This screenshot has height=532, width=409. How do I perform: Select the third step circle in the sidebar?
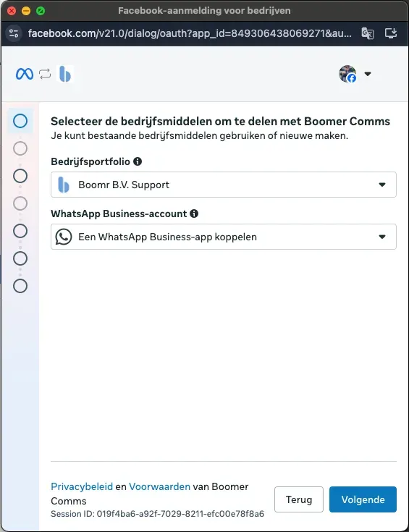click(x=20, y=176)
